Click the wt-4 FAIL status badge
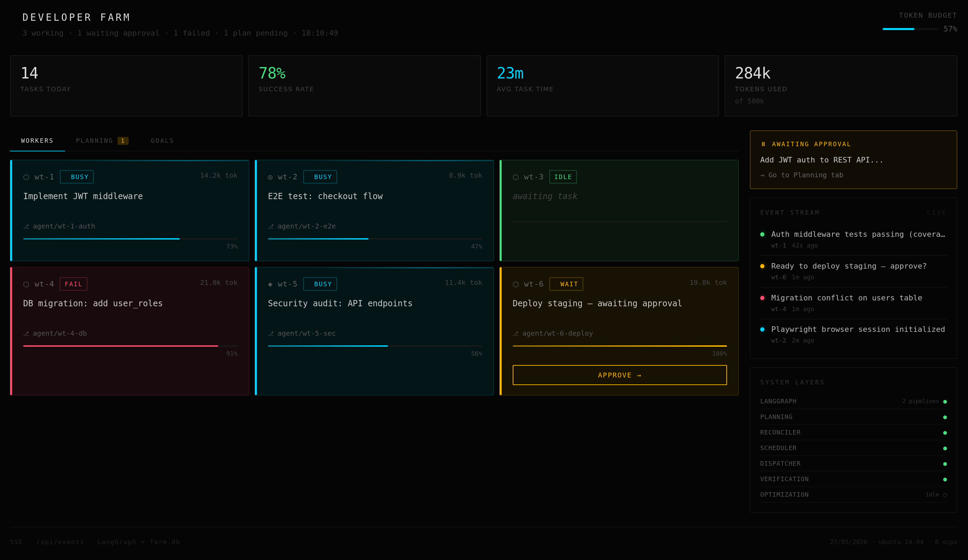Screen dimensions: 968x560 coord(74,284)
